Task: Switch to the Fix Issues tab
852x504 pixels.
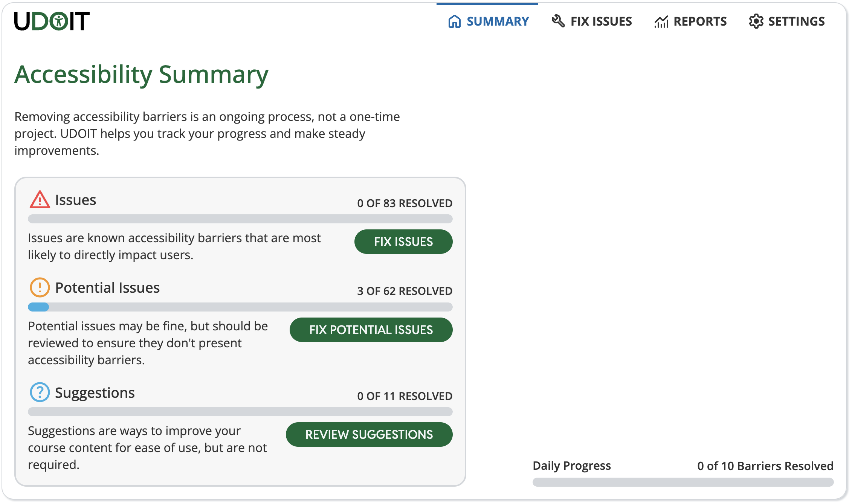Action: pyautogui.click(x=591, y=21)
